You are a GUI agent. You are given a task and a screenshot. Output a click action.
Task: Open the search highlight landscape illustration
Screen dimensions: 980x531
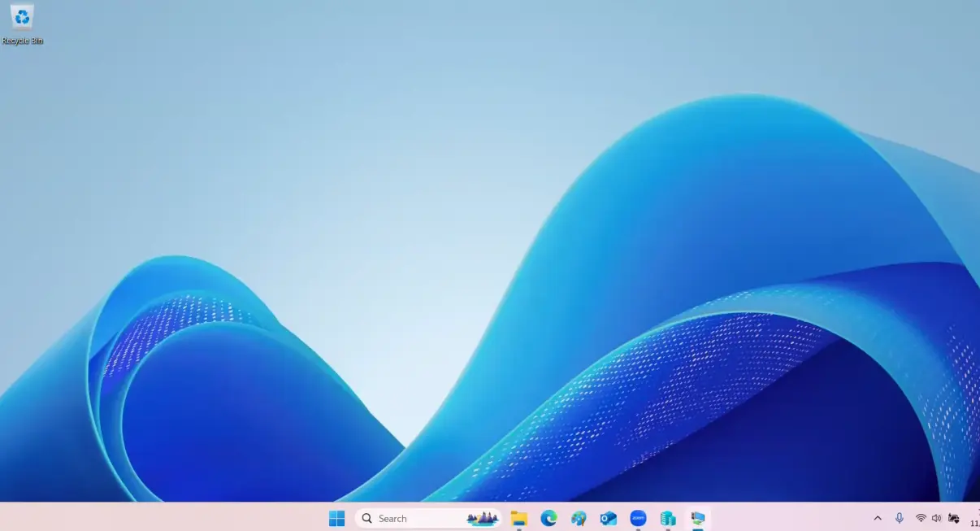pyautogui.click(x=483, y=519)
